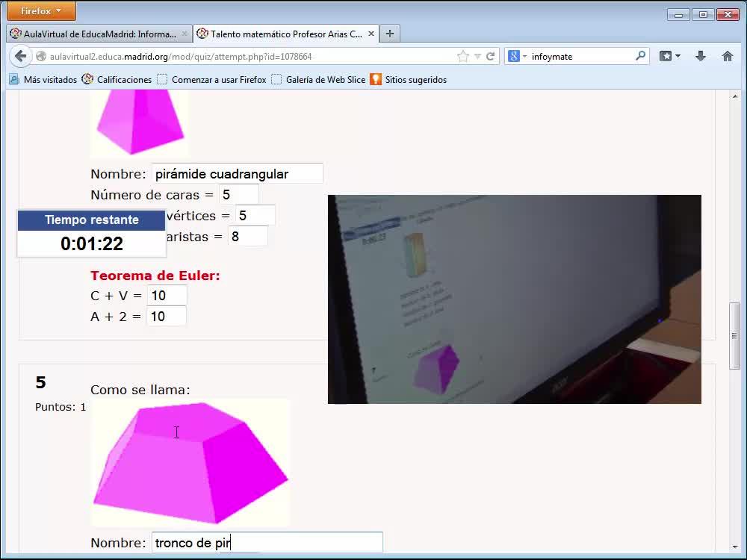Open Calificaciones bookmark
Viewport: 747px width, 560px height.
117,80
